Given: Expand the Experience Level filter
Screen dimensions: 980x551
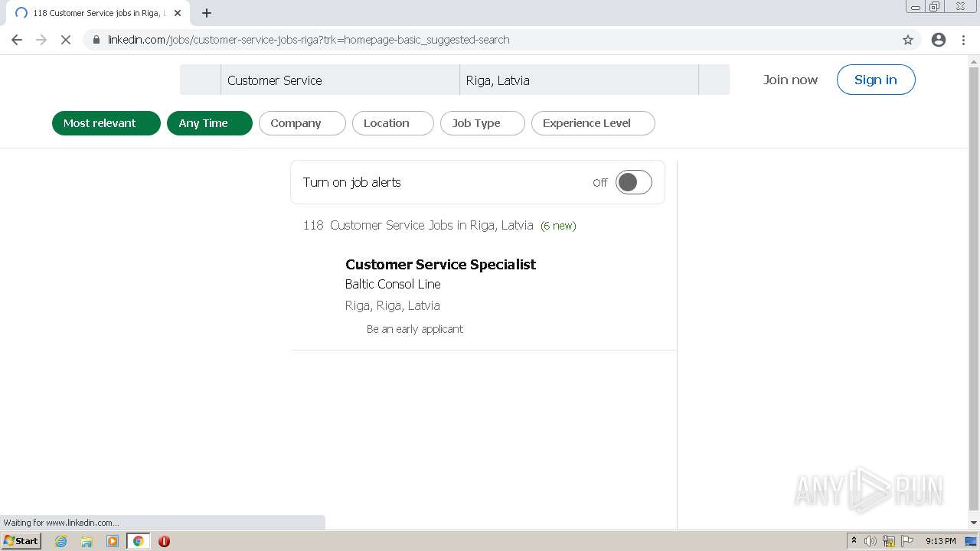Looking at the screenshot, I should click(593, 123).
